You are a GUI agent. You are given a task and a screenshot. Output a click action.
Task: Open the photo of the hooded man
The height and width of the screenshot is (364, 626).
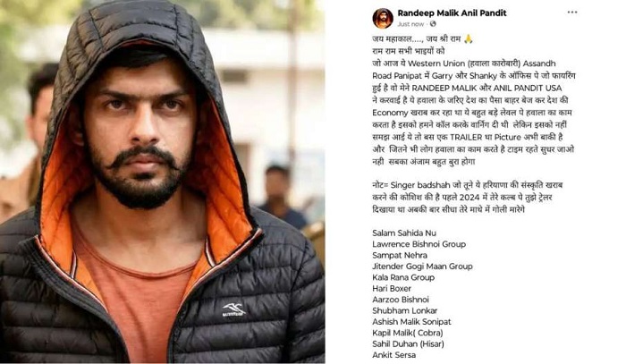click(162, 182)
